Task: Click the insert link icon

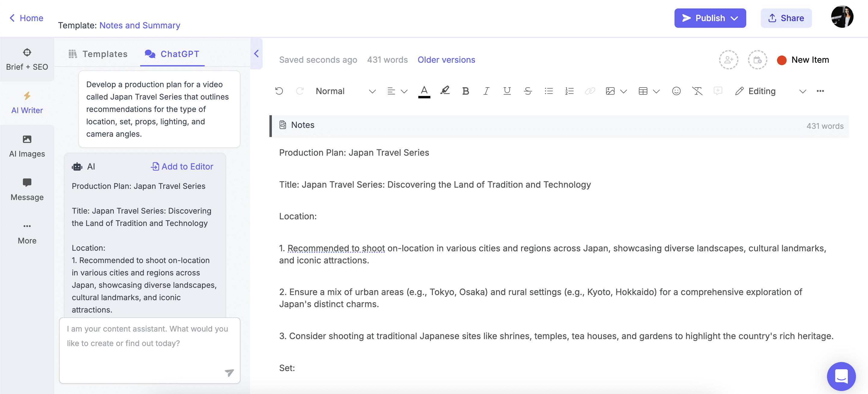Action: click(588, 90)
